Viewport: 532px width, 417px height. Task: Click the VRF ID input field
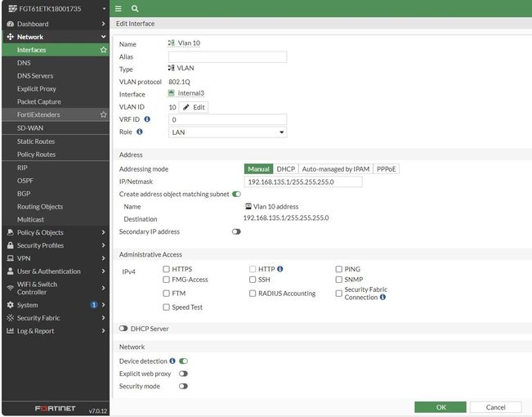point(227,119)
